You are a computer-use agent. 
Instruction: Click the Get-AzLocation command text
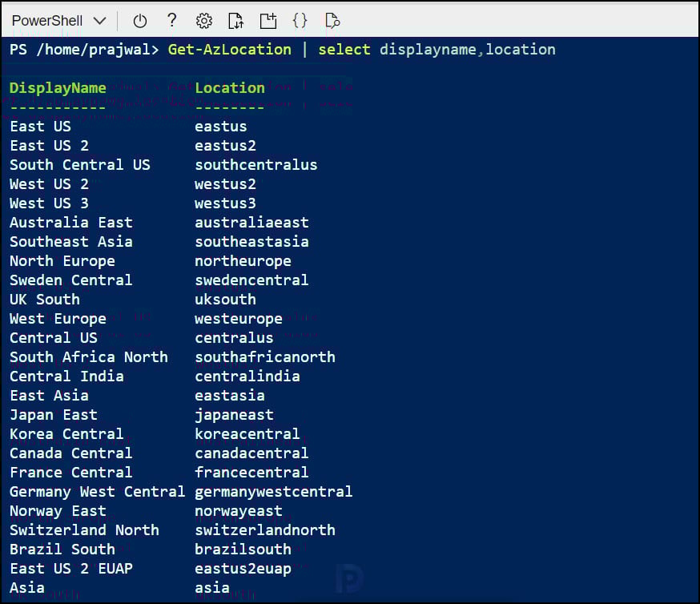click(230, 50)
